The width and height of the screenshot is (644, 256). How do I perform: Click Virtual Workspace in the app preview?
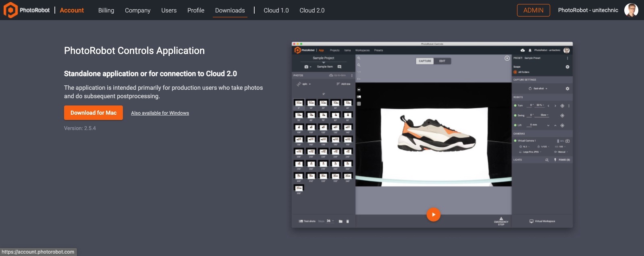point(542,221)
